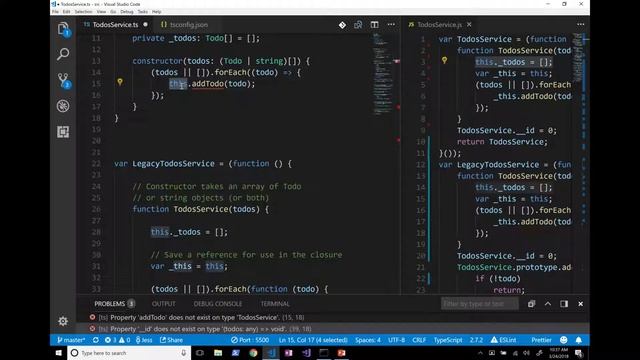This screenshot has height=360, width=640.
Task: Open the Selection menu
Action: click(x=84, y=12)
